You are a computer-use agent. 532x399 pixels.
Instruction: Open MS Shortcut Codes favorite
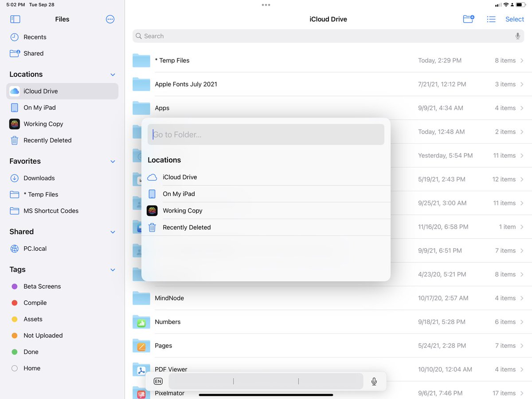(62, 211)
